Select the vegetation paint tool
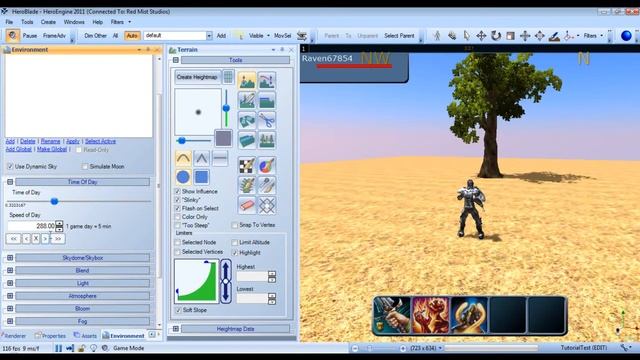The width and height of the screenshot is (640, 360). 247,185
